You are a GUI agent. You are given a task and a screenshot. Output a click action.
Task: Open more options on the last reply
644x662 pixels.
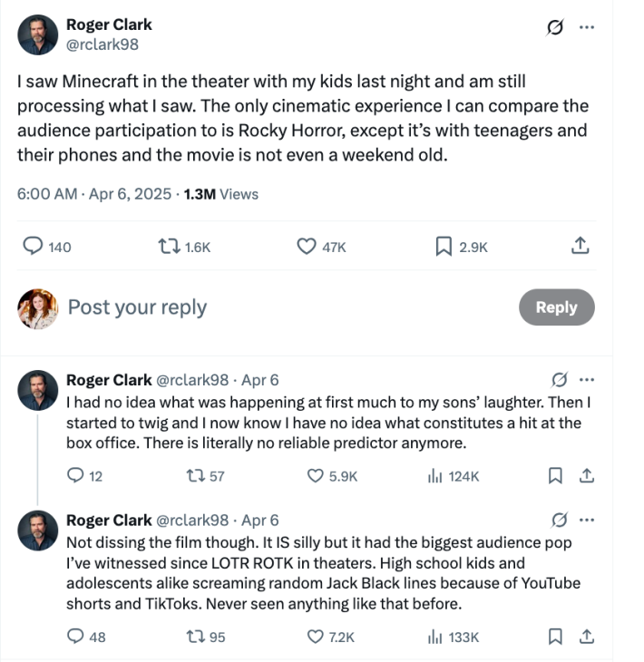click(587, 520)
